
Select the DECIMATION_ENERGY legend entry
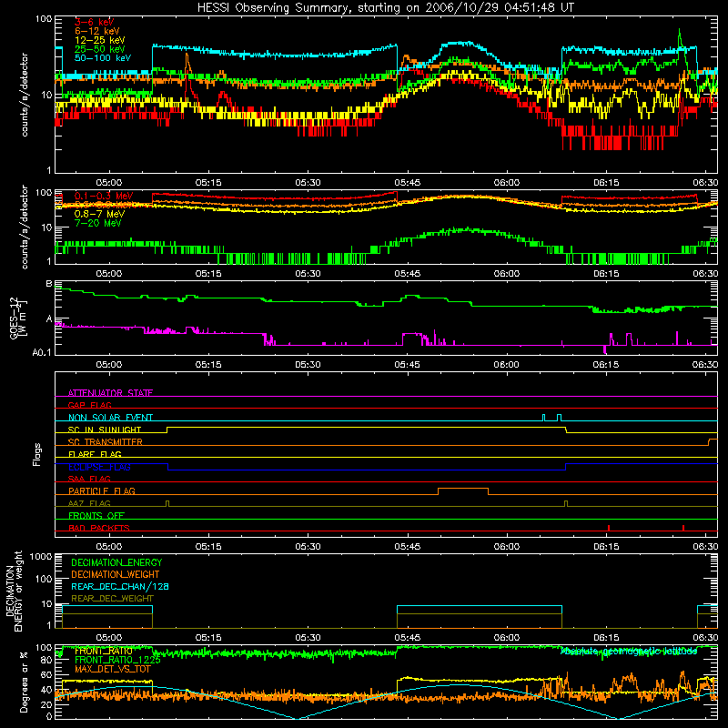tap(116, 562)
